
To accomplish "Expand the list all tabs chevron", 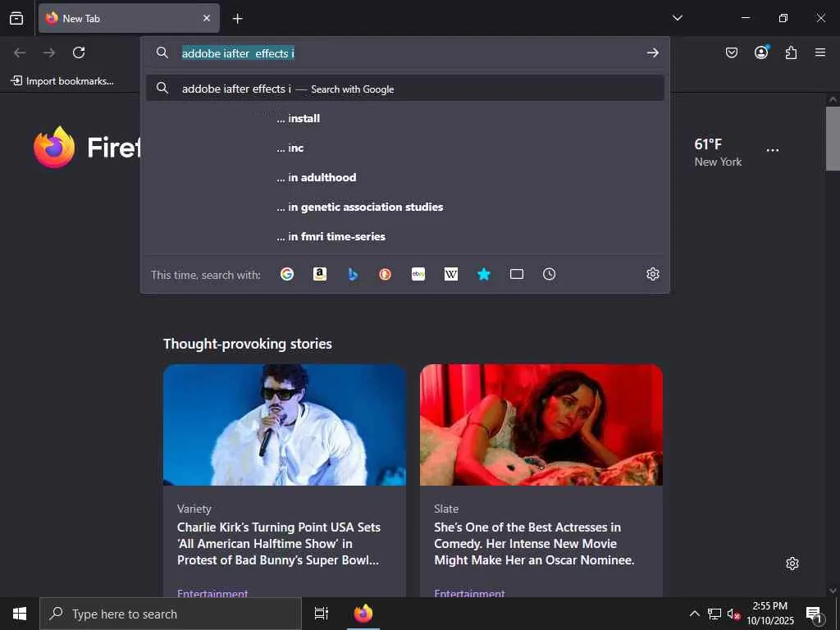I will click(x=677, y=18).
